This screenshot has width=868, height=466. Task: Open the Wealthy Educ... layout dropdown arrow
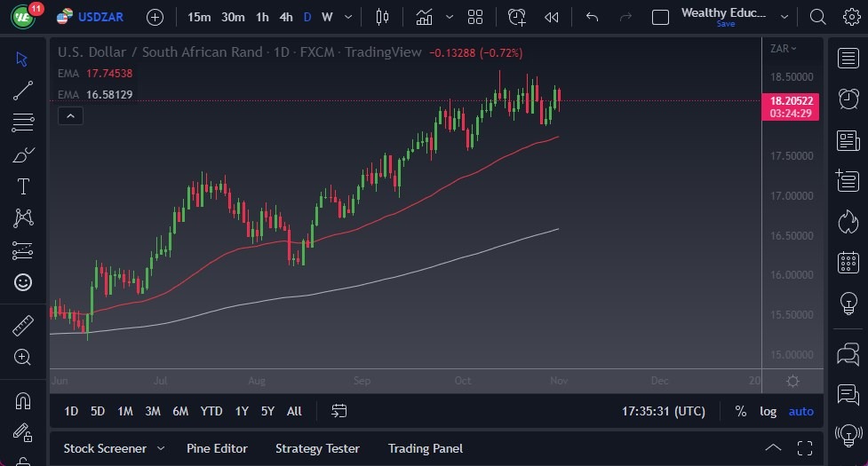point(784,17)
